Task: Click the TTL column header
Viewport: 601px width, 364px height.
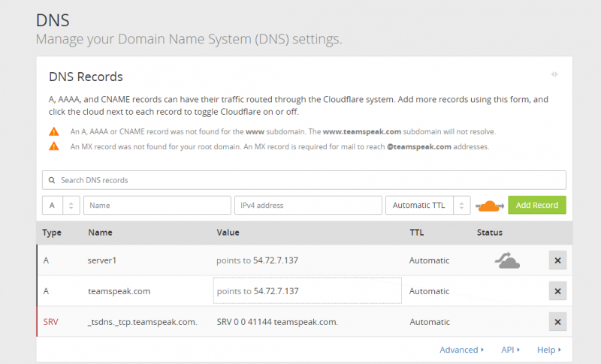Action: 417,233
